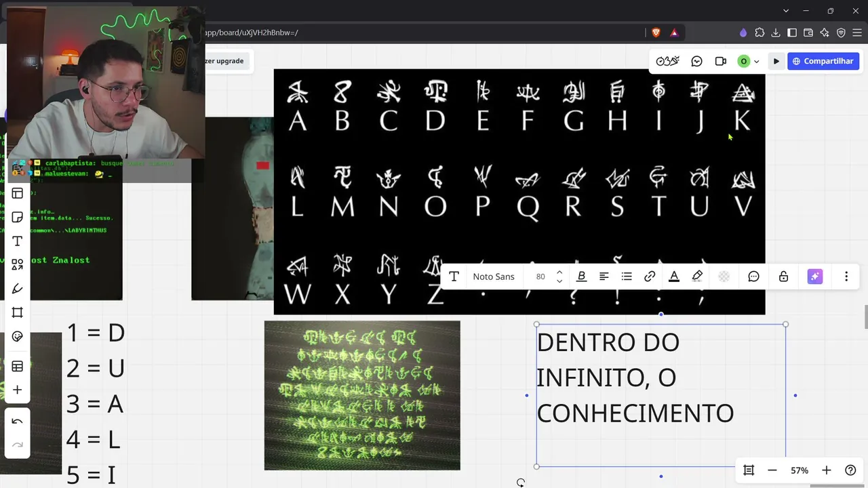Select the frame tool

pos(18,312)
